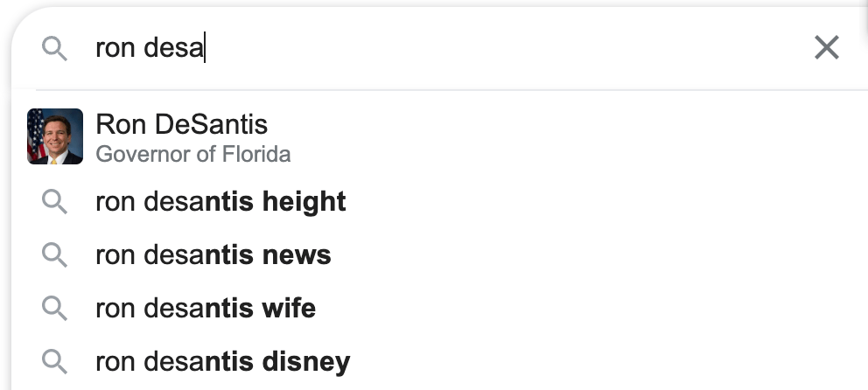This screenshot has width=868, height=390.
Task: Click the bold word "height"
Action: click(303, 202)
